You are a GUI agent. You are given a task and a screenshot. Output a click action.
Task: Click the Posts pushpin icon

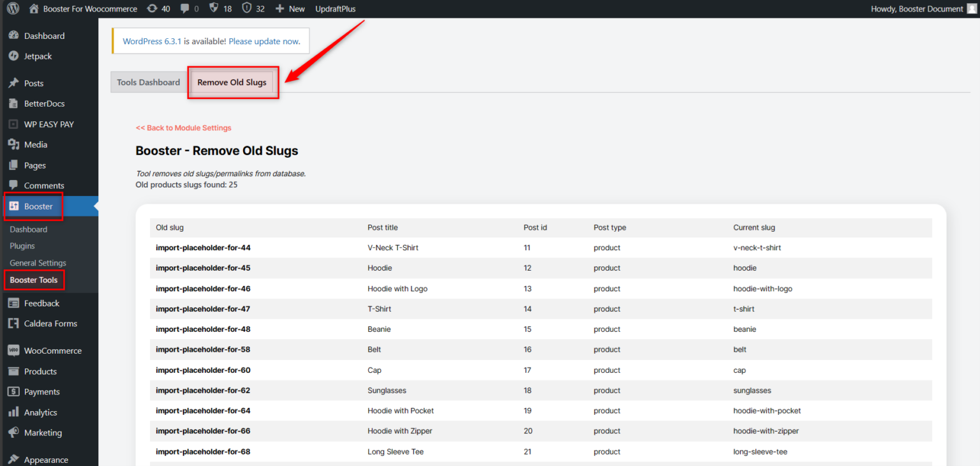[13, 83]
